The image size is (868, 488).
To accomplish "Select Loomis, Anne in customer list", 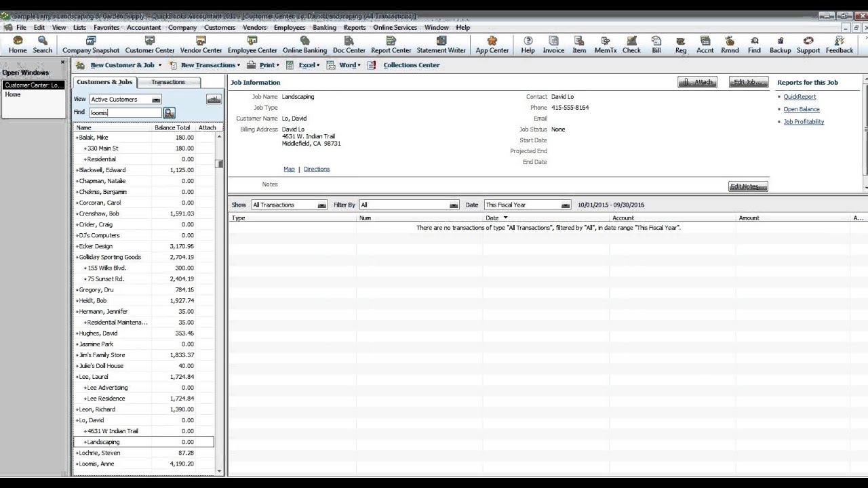I will (x=144, y=464).
